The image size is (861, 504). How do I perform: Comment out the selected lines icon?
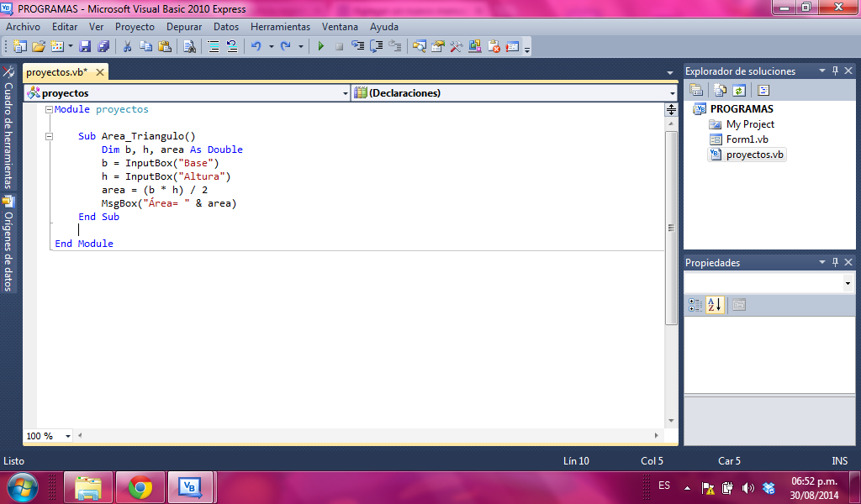(214, 46)
